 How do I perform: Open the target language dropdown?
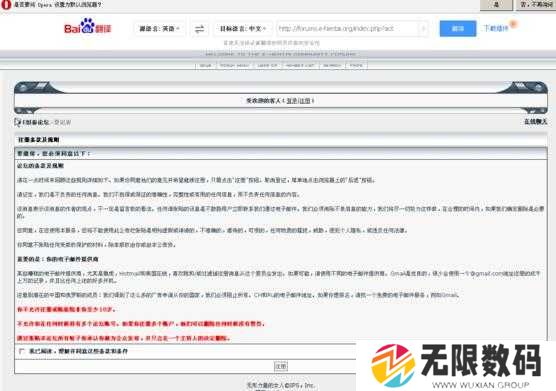click(x=243, y=29)
